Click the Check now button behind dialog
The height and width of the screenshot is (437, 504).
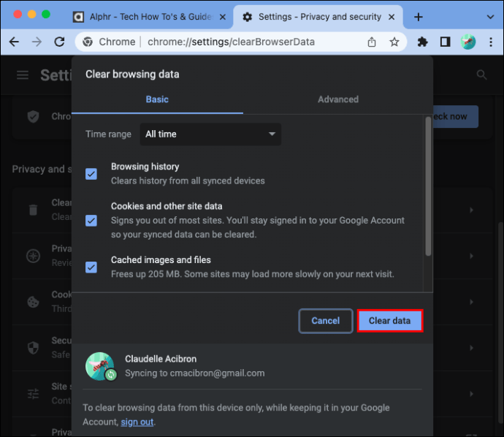tap(456, 116)
